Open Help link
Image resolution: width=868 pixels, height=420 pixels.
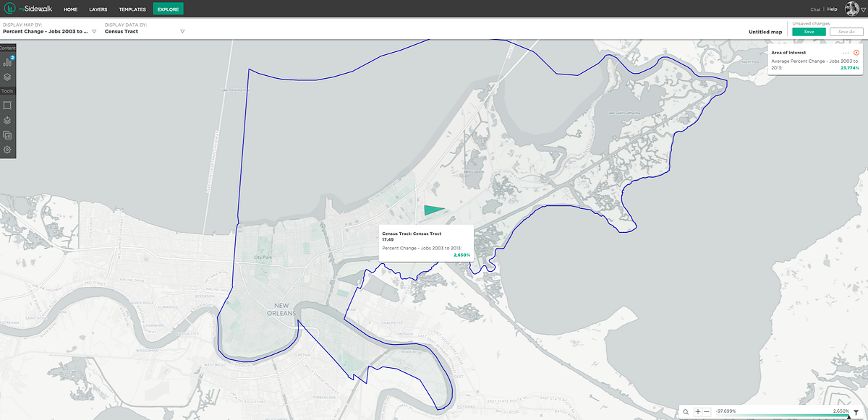click(832, 9)
